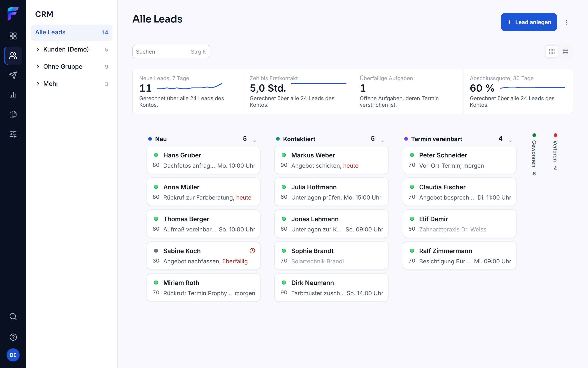The image size is (588, 368).
Task: Expand the Mehr group
Action: point(38,84)
